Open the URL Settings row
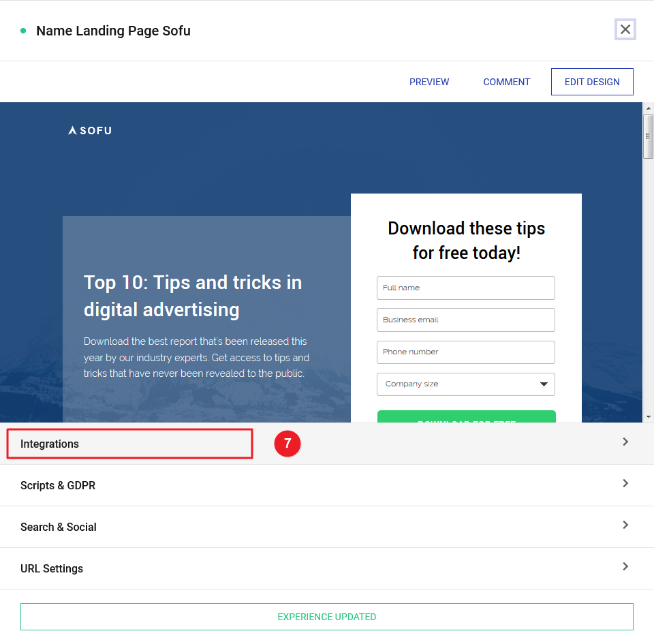 click(x=52, y=568)
